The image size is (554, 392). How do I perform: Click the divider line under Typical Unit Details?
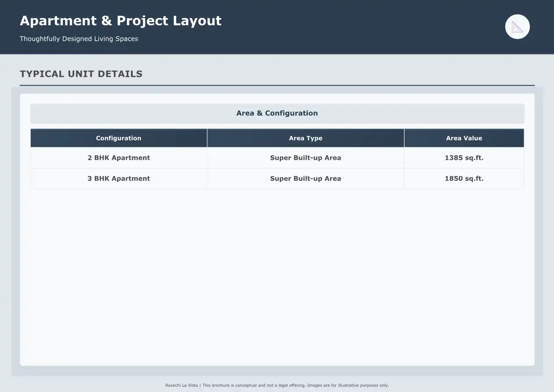[x=277, y=85]
